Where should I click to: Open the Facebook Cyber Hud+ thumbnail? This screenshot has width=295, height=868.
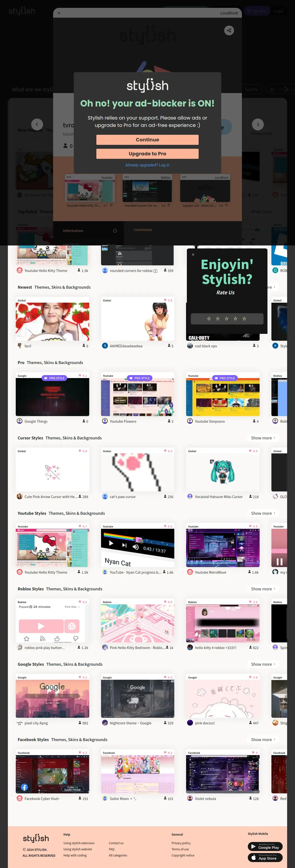pyautogui.click(x=52, y=774)
